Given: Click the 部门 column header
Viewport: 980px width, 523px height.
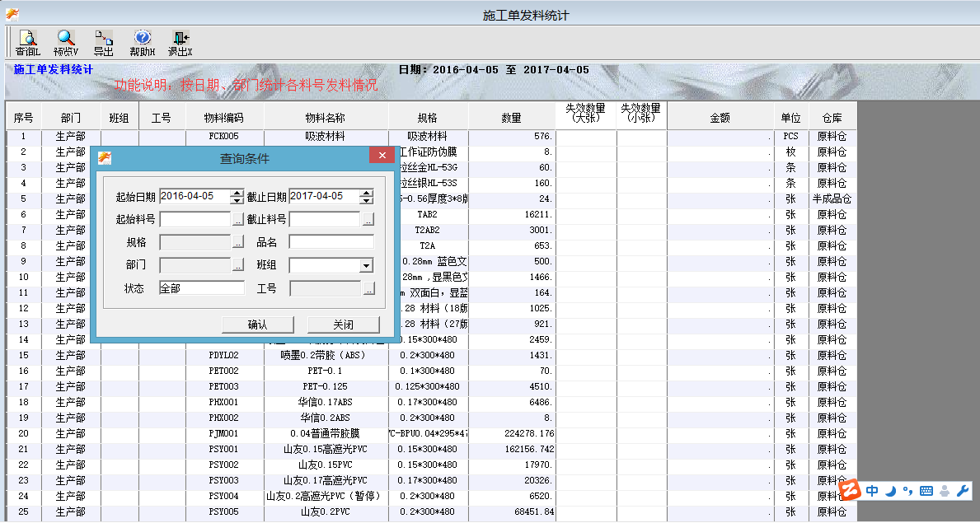Looking at the screenshot, I should (x=71, y=117).
